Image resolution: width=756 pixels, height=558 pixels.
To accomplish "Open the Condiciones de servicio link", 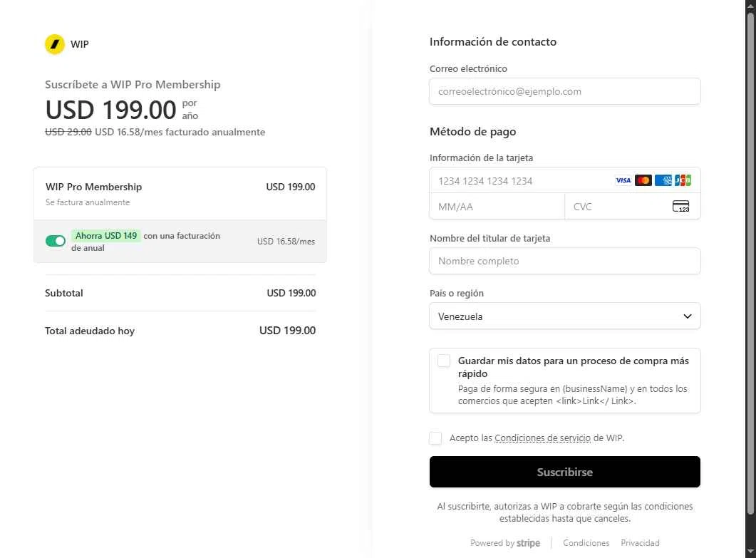I will pos(542,438).
